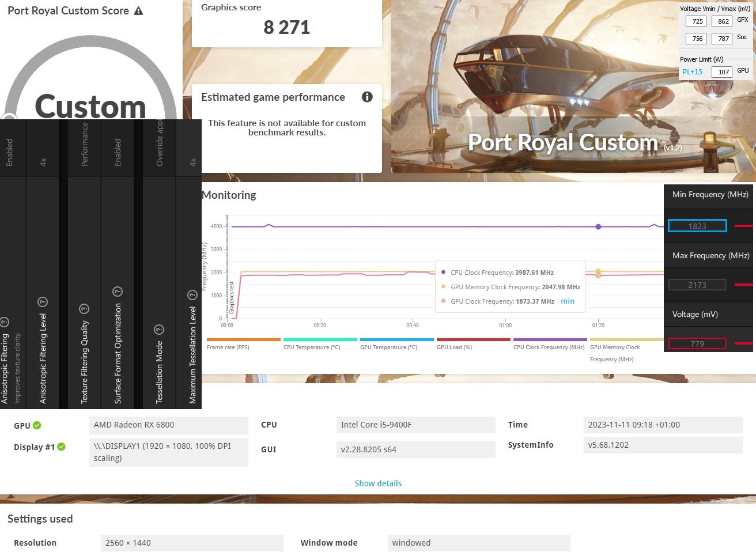The image size is (756, 552).
Task: Open the Anisotropic Filtering Level 4x dropdown
Action: pos(43,162)
